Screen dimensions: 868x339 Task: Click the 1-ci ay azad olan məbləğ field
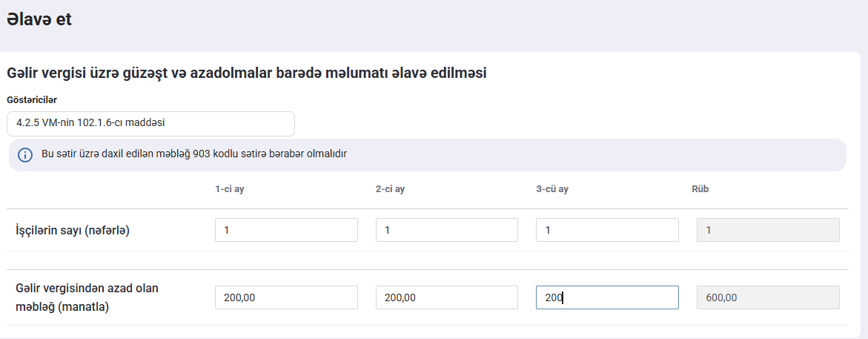tap(286, 297)
